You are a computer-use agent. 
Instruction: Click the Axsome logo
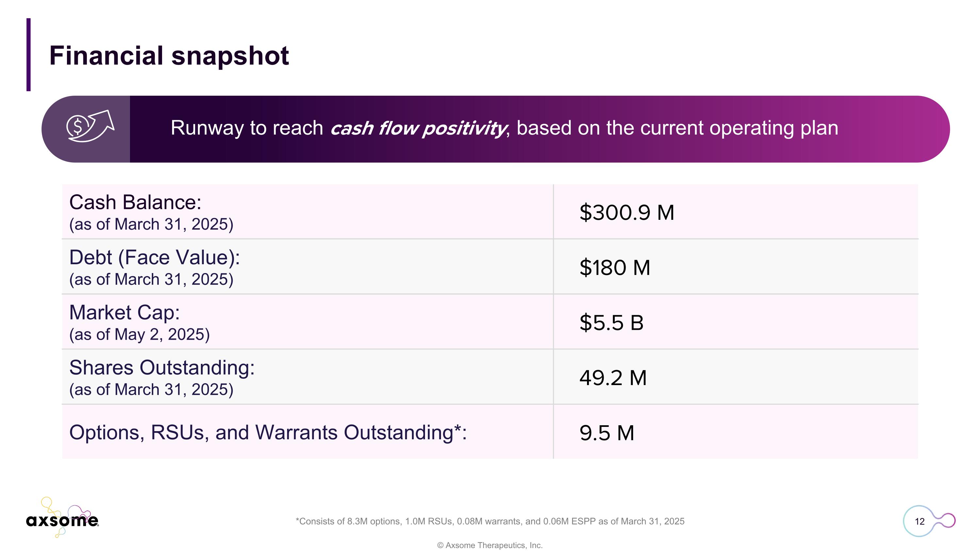(x=62, y=519)
